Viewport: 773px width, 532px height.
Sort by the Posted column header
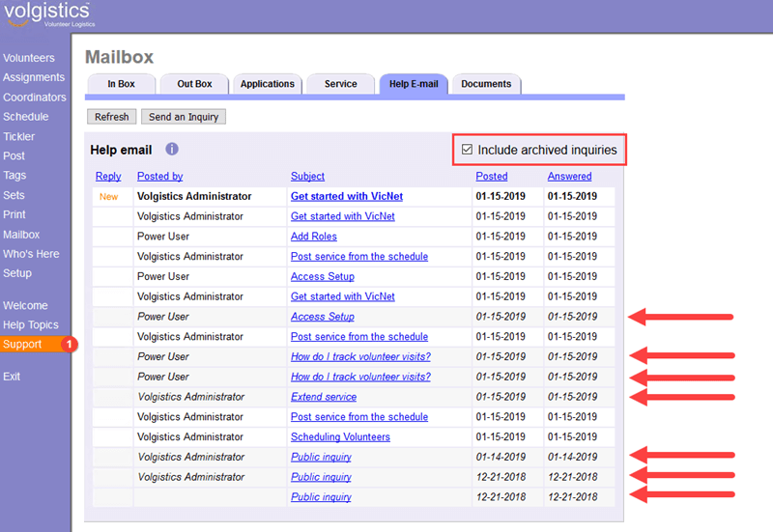tap(492, 176)
